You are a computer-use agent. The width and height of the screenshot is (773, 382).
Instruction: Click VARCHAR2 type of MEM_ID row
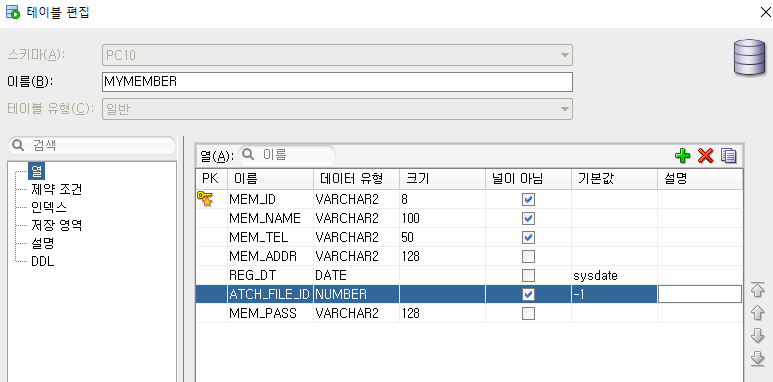[x=356, y=200]
